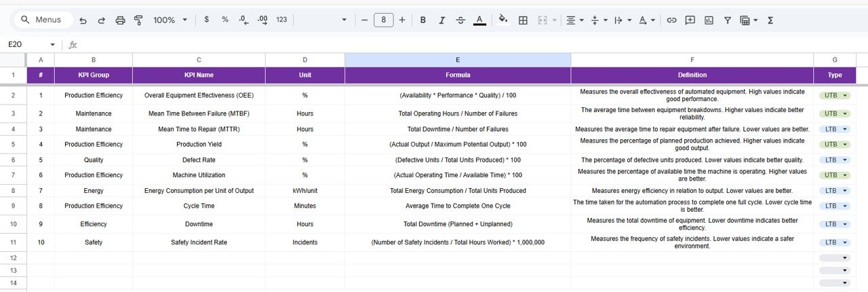Expand the Name box dropdown arrow
Viewport: 868px width, 292px height.
click(52, 45)
